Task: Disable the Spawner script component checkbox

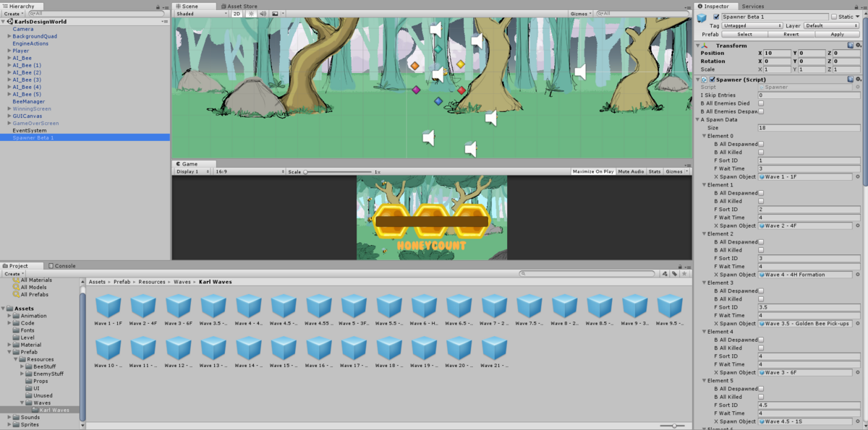Action: [712, 79]
